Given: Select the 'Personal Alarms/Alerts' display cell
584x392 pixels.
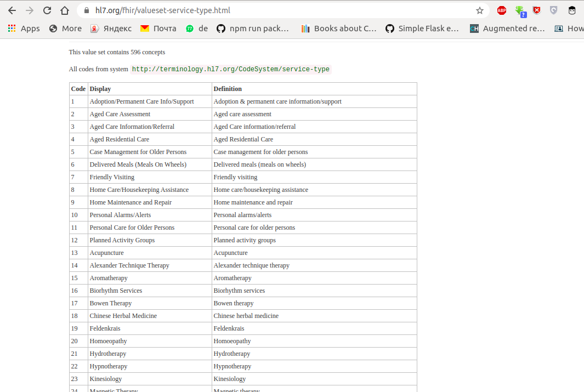Looking at the screenshot, I should (150, 215).
